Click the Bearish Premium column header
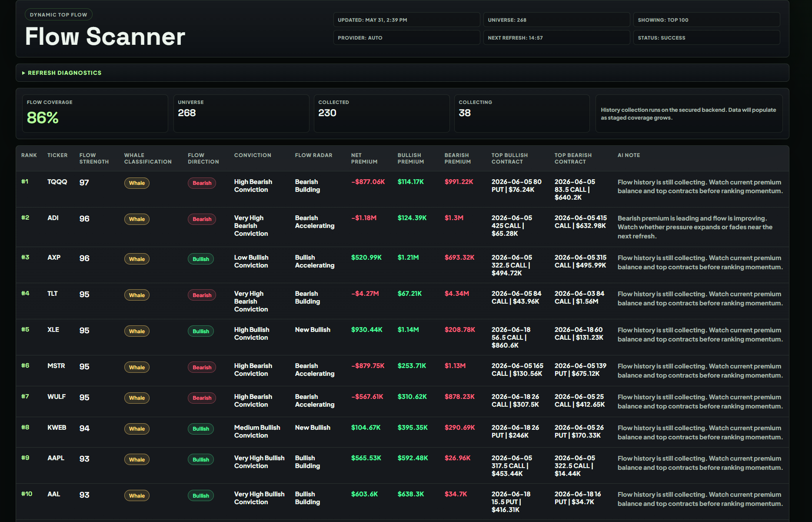This screenshot has width=812, height=522. pyautogui.click(x=458, y=158)
